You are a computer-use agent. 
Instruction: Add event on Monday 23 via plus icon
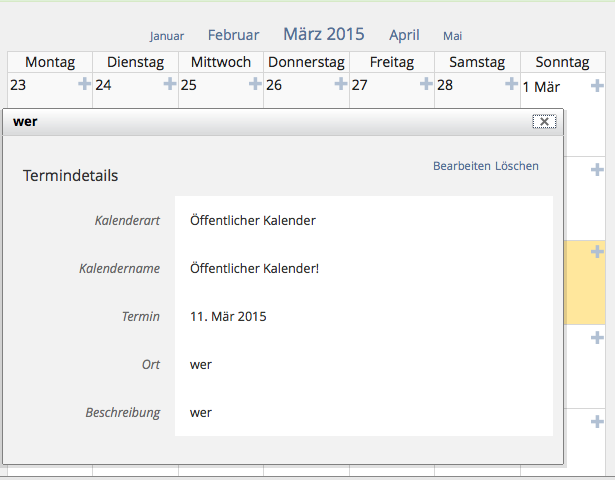click(x=84, y=84)
